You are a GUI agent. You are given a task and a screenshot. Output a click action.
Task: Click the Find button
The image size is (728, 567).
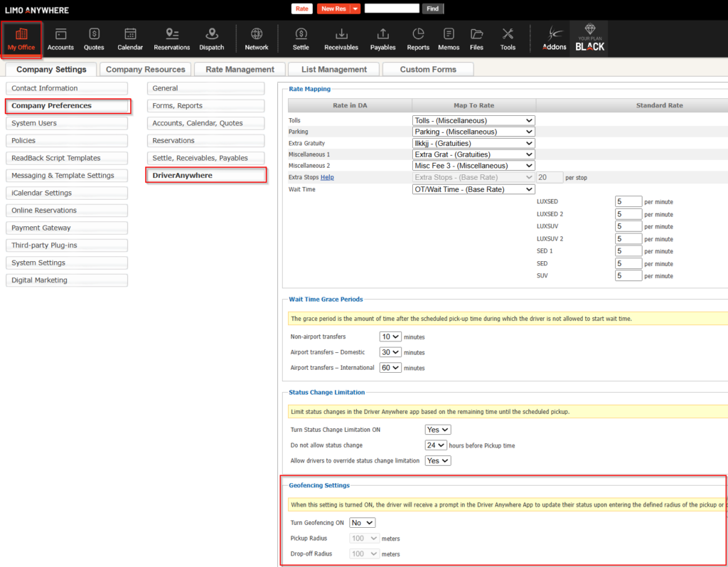pyautogui.click(x=433, y=9)
